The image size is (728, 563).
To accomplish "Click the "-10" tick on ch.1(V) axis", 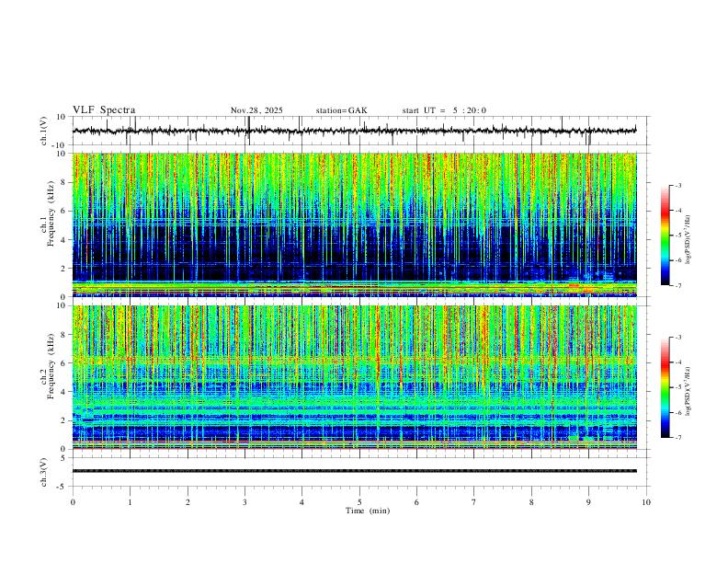I will [x=58, y=145].
